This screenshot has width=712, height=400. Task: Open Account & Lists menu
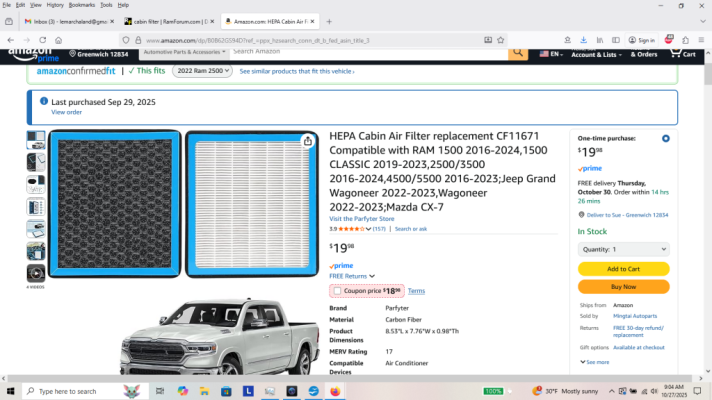(596, 53)
